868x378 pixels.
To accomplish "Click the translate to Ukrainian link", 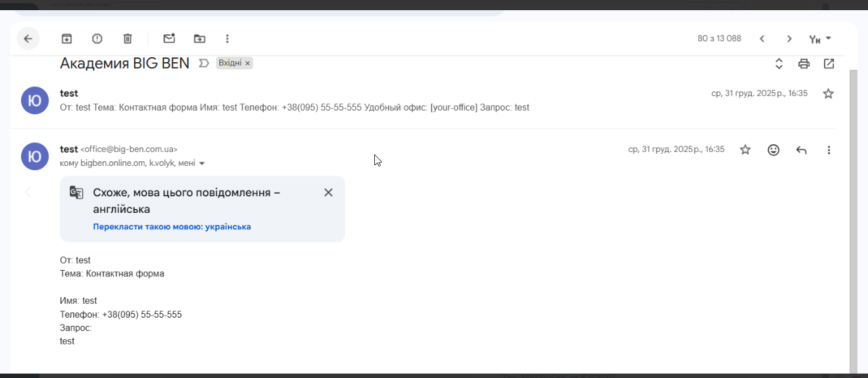I will click(172, 227).
